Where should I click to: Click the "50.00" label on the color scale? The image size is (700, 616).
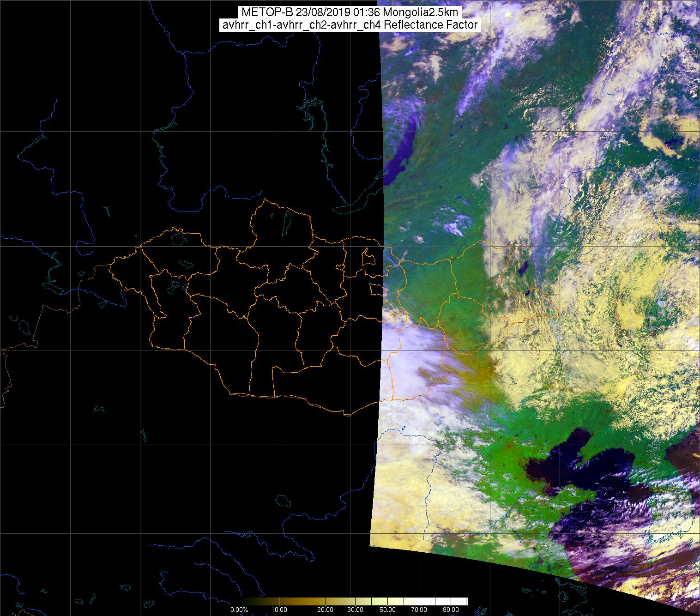pyautogui.click(x=388, y=610)
